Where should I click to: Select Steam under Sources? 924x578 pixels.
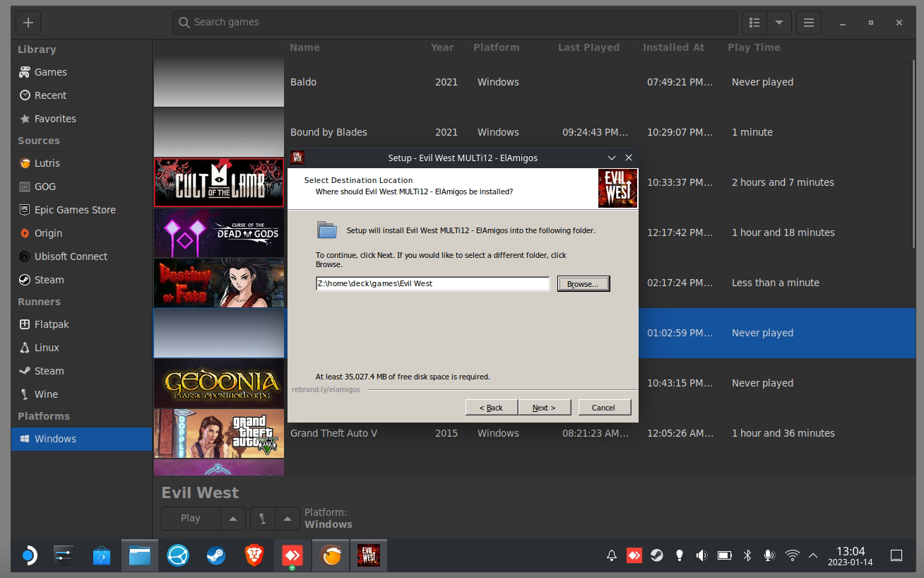[81, 280]
